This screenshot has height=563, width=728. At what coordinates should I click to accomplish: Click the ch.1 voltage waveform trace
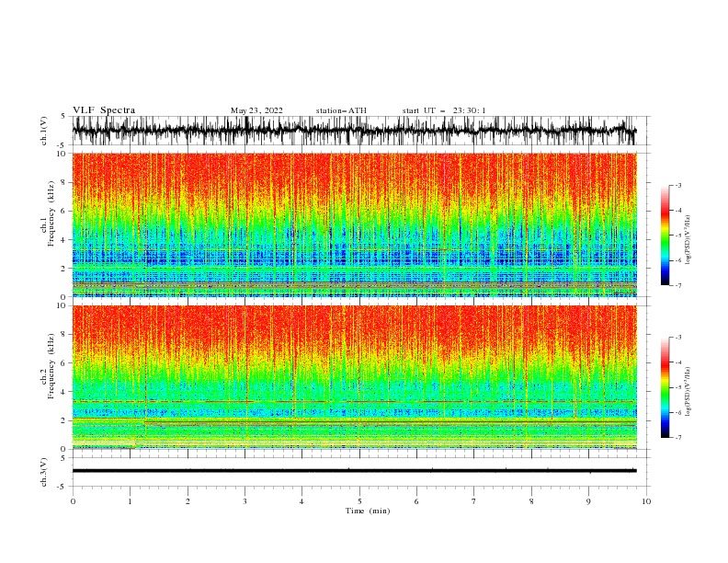click(354, 131)
